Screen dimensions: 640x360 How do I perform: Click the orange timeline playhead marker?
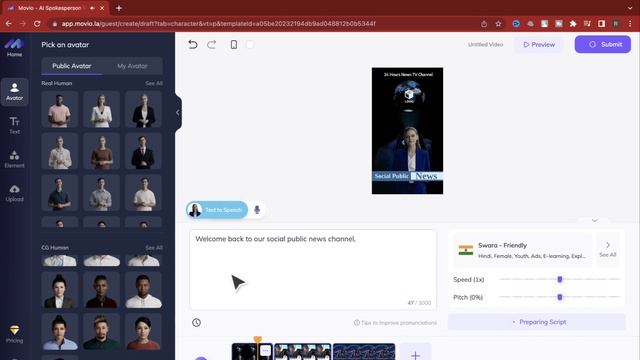[258, 339]
